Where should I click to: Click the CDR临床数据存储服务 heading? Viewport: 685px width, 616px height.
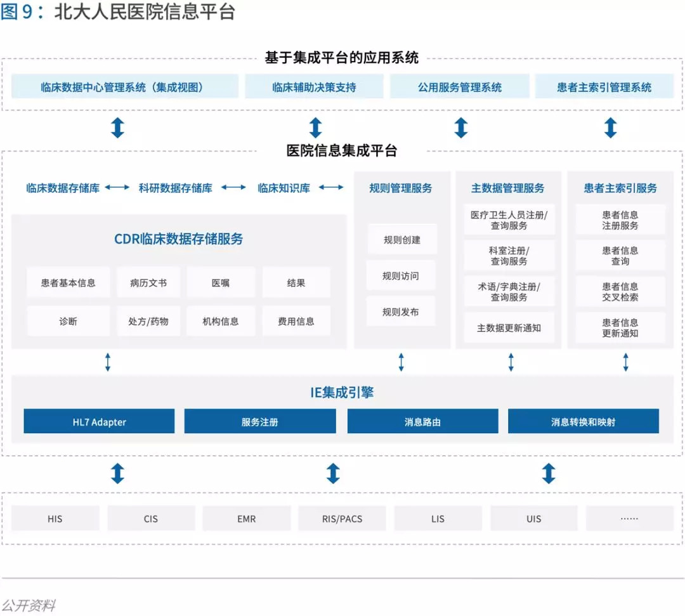(178, 239)
